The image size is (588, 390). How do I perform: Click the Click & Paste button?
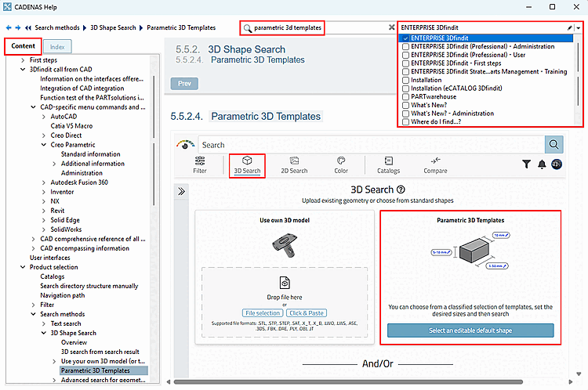coord(307,313)
